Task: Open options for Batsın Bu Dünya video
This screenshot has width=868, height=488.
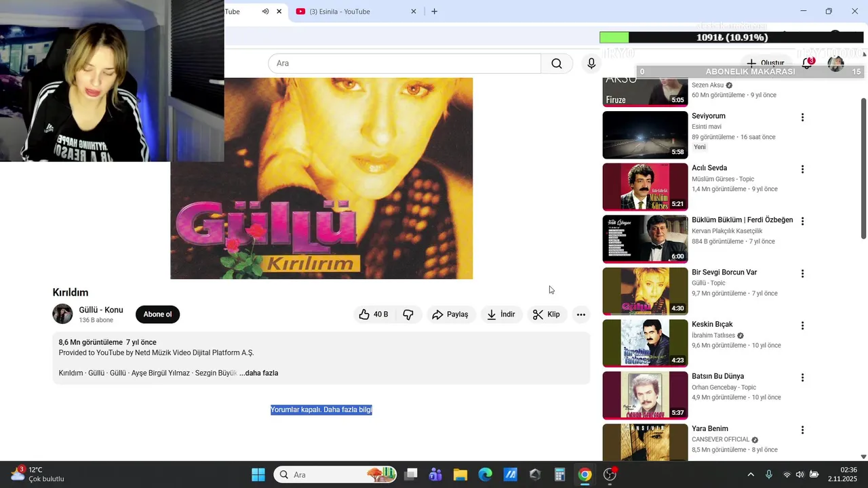Action: tap(802, 378)
